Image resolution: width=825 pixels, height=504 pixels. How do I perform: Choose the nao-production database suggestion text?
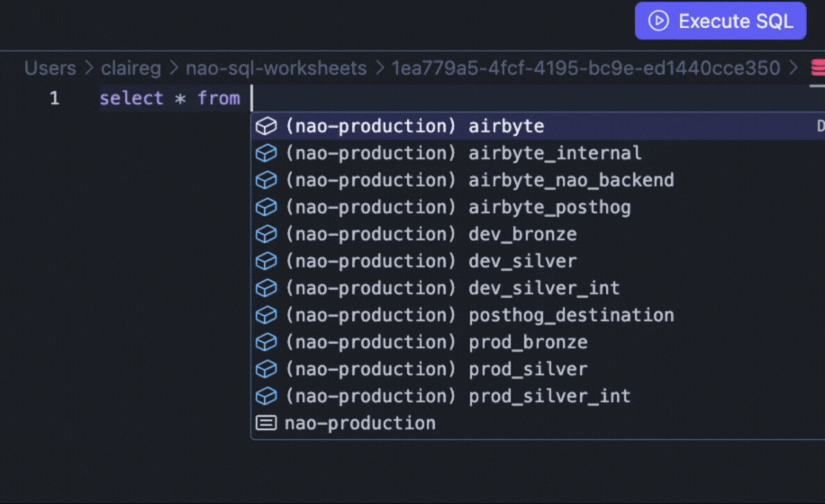(360, 423)
